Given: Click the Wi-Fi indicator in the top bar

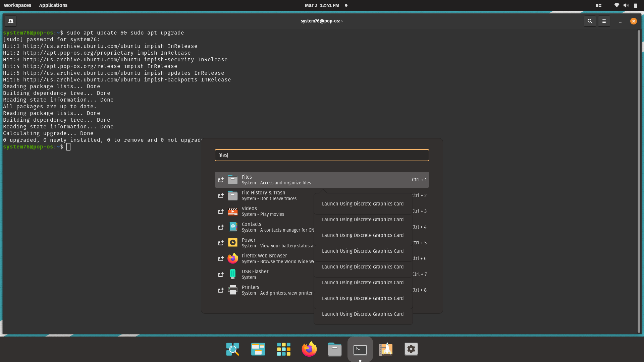Looking at the screenshot, I should tap(616, 5).
